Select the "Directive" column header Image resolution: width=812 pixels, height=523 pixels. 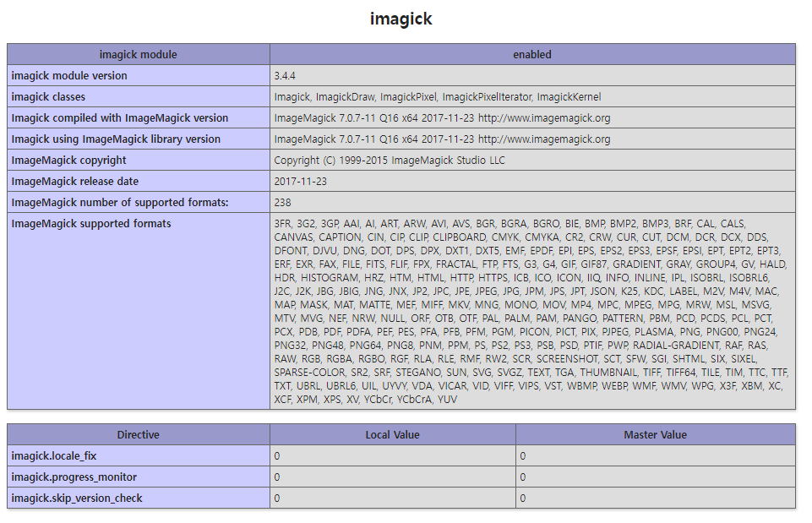tap(139, 435)
